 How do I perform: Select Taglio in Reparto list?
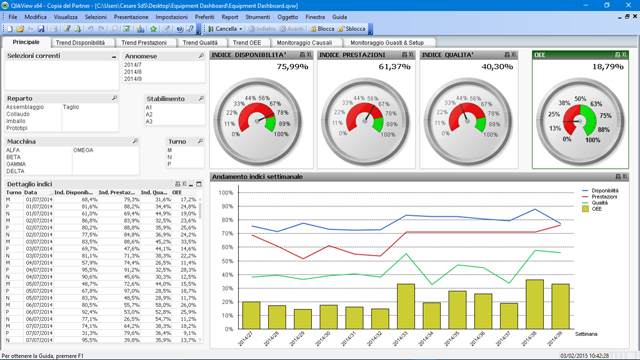(71, 107)
